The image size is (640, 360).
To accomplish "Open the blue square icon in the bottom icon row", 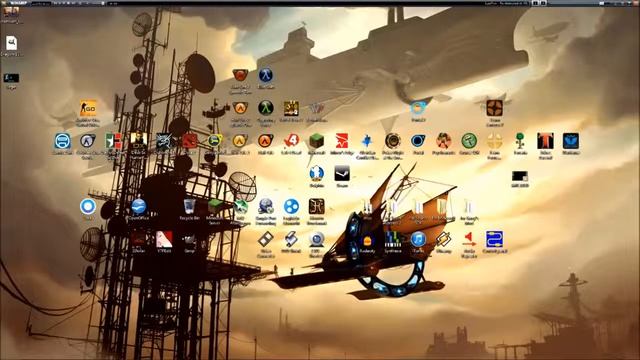I will tap(494, 240).
